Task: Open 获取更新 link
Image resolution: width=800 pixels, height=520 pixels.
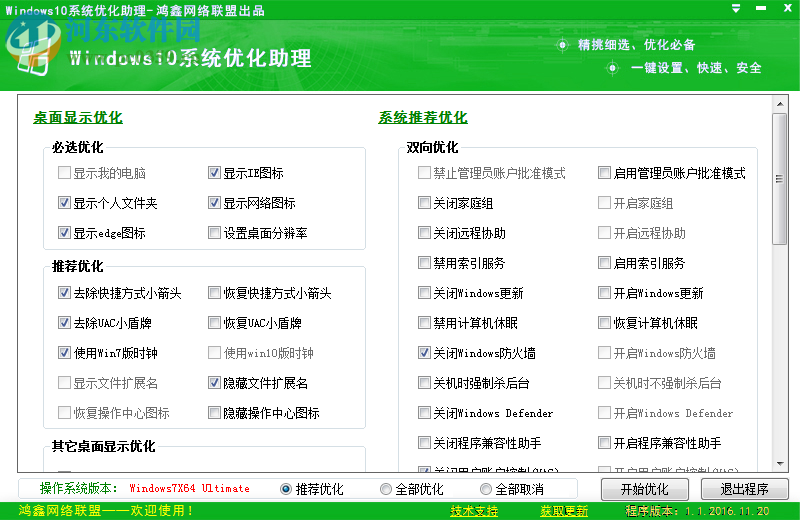Action: 563,511
